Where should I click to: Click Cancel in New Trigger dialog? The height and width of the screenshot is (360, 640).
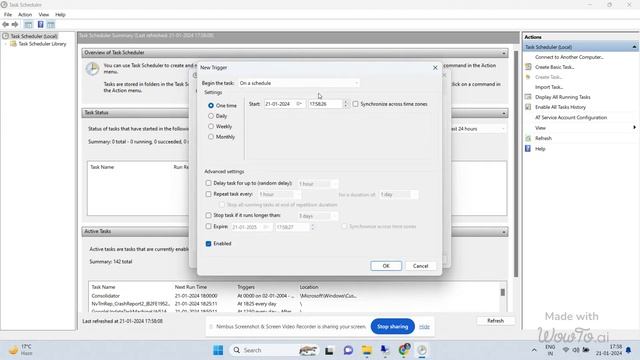click(420, 266)
